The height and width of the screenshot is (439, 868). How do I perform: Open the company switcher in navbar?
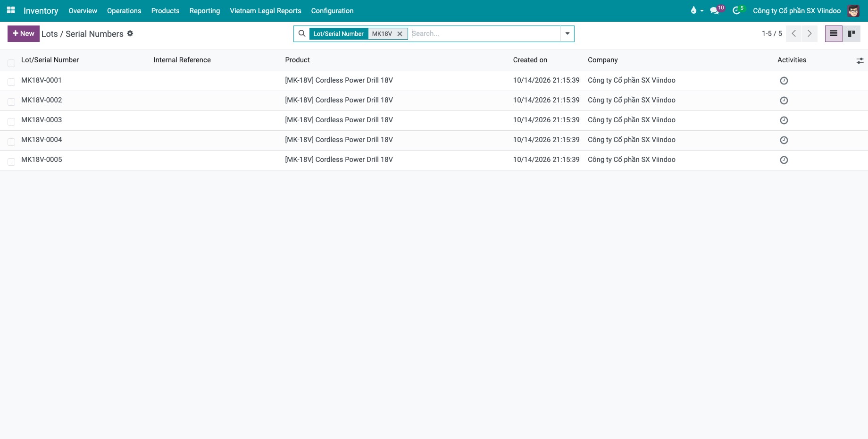797,10
